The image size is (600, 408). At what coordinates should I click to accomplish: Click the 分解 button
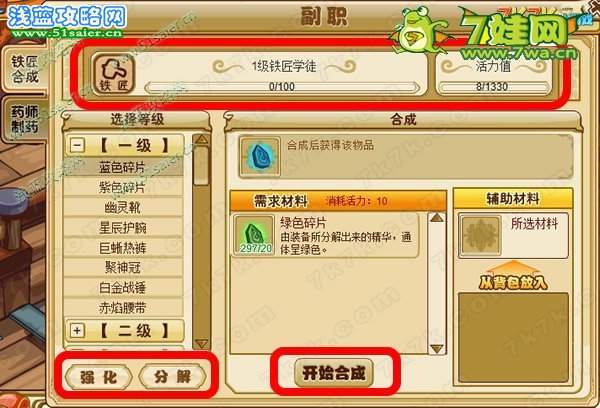[173, 377]
